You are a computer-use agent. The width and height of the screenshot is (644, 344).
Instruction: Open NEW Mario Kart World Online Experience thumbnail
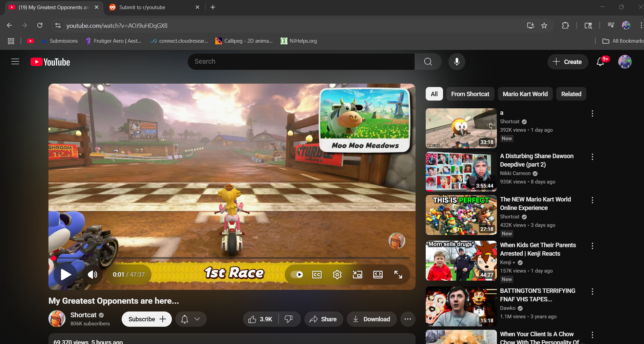[x=461, y=215]
